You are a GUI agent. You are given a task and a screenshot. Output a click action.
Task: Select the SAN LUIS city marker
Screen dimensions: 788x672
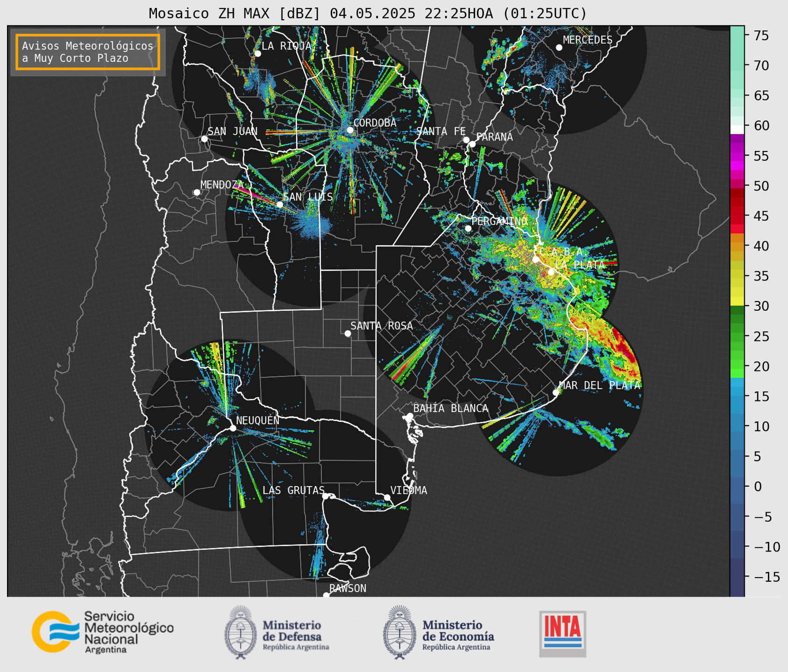(x=280, y=204)
